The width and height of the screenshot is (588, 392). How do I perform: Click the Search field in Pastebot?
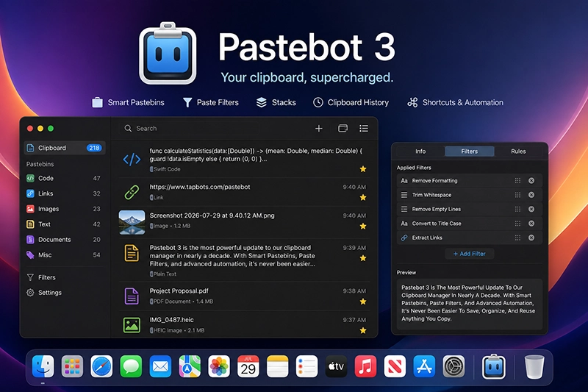click(x=190, y=128)
